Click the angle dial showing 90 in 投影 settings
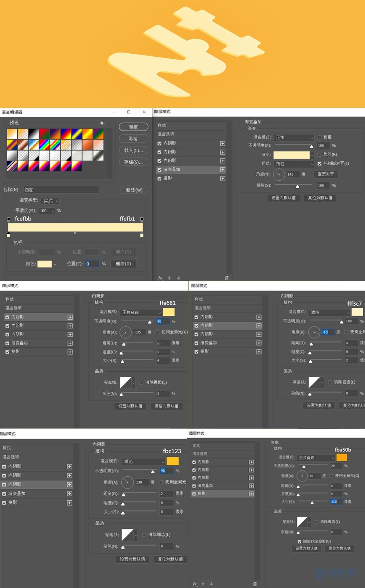 (x=302, y=476)
